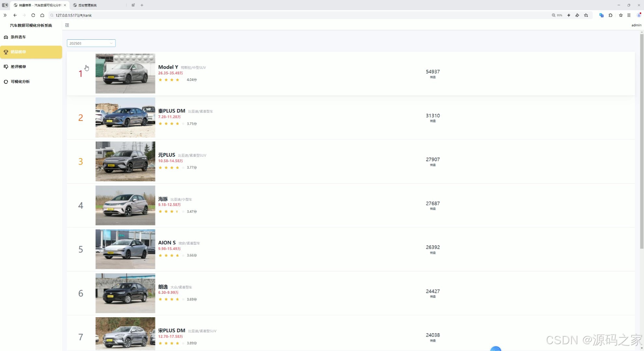Reload the page with the refresh icon

33,15
